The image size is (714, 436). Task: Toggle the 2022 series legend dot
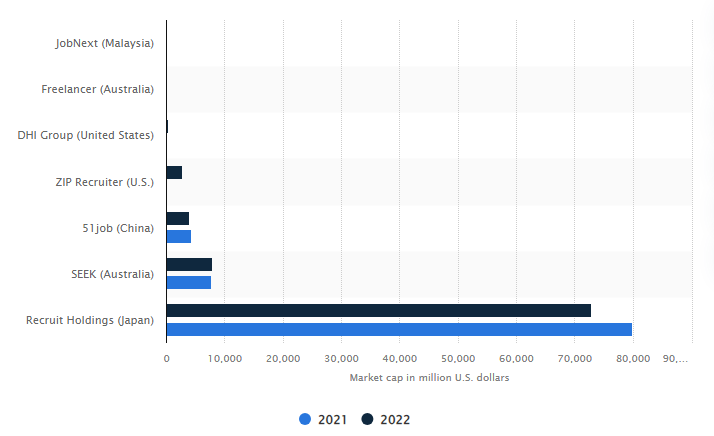(367, 419)
